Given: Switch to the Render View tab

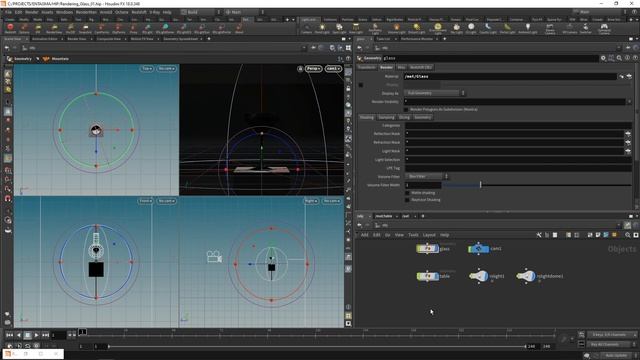Looking at the screenshot, I should click(77, 39).
